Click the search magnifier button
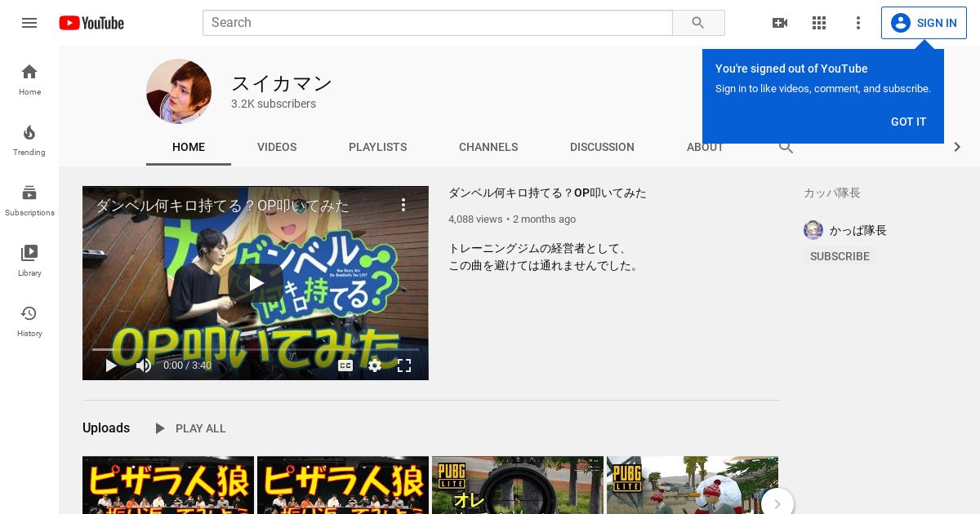Screen dimensions: 980x514 [x=698, y=23]
